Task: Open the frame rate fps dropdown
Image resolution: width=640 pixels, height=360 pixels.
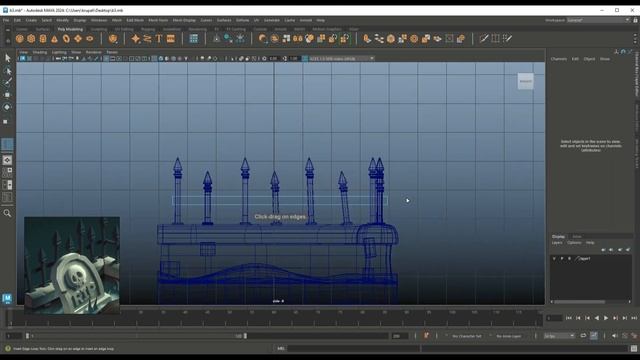Action: pyautogui.click(x=559, y=336)
